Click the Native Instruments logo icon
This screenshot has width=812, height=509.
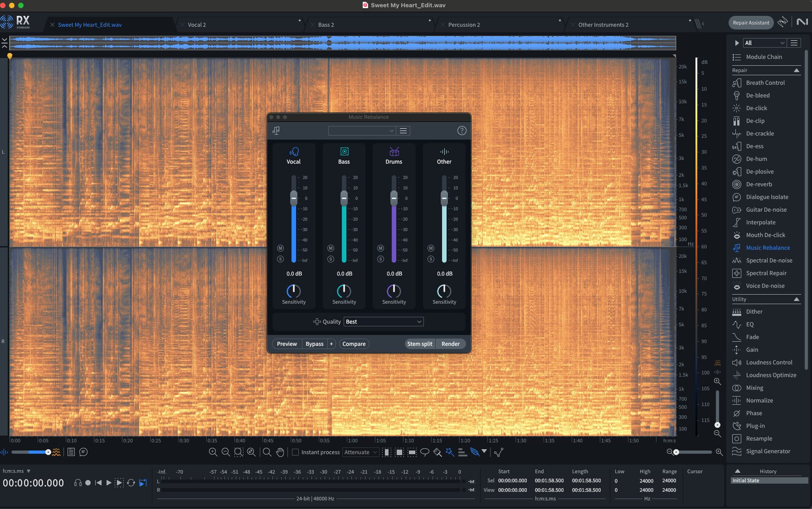[802, 22]
